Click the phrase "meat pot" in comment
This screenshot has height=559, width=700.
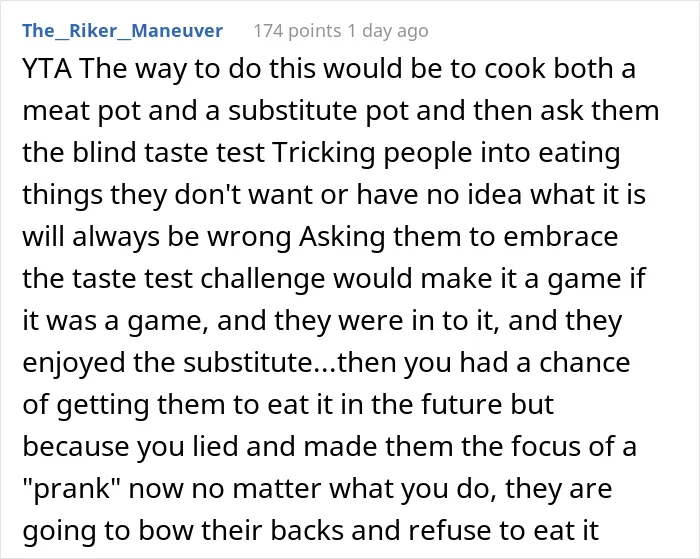point(82,111)
